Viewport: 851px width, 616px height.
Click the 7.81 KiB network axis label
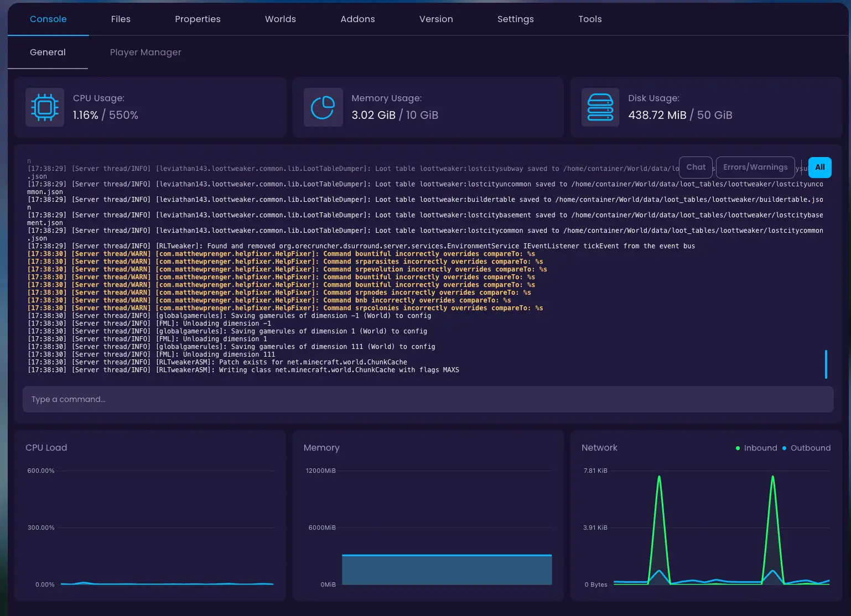pos(595,471)
